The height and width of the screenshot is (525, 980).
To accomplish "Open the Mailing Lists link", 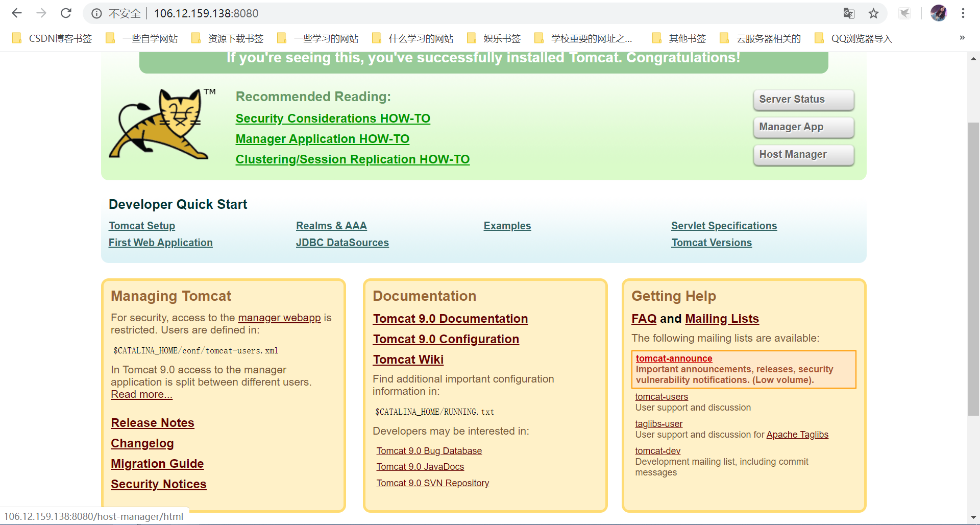I will pyautogui.click(x=722, y=319).
